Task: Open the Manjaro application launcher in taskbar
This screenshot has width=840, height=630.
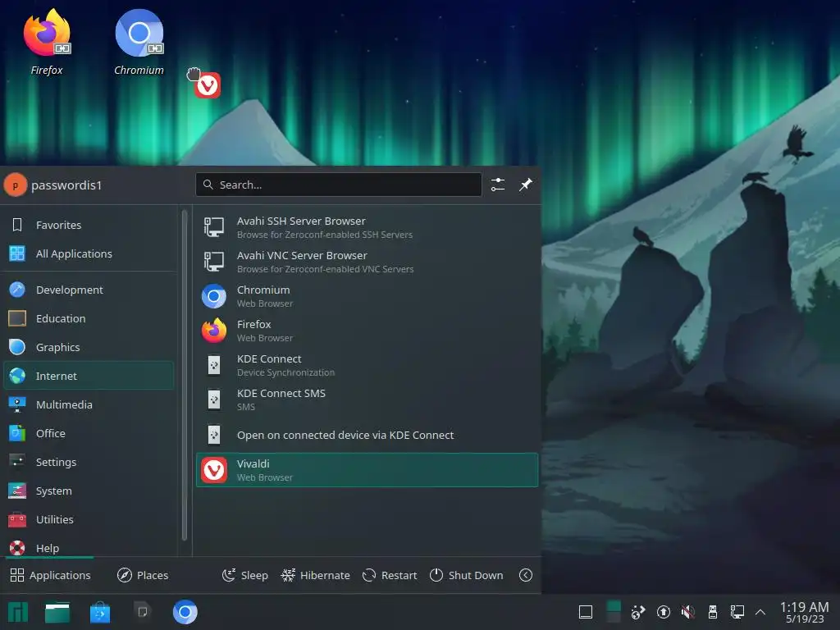Action: click(18, 612)
